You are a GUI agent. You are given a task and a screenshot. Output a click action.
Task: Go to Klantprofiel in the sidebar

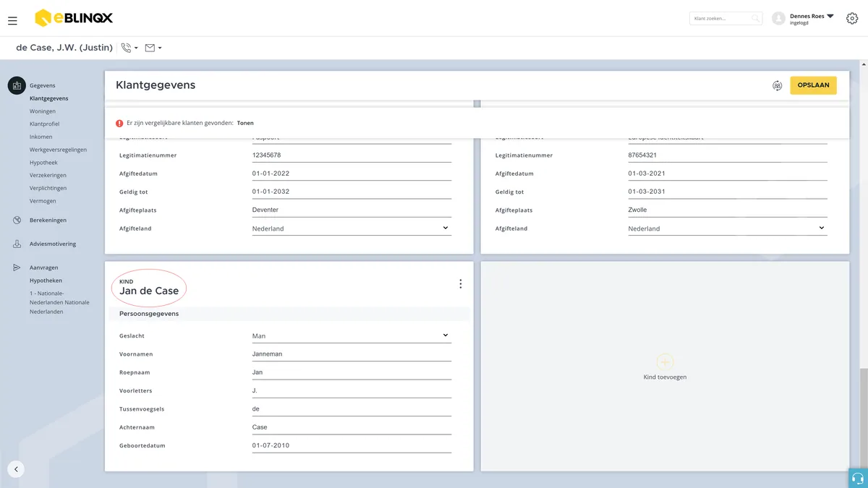(44, 124)
